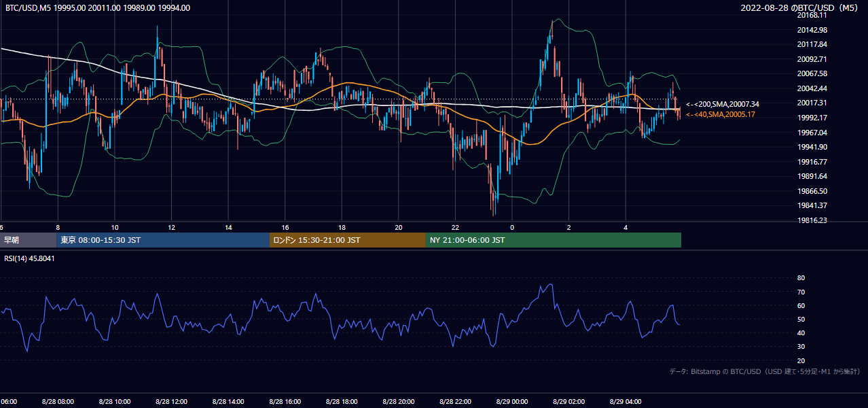
Task: Click the bottom time label 8/28 14:00
Action: (x=228, y=401)
